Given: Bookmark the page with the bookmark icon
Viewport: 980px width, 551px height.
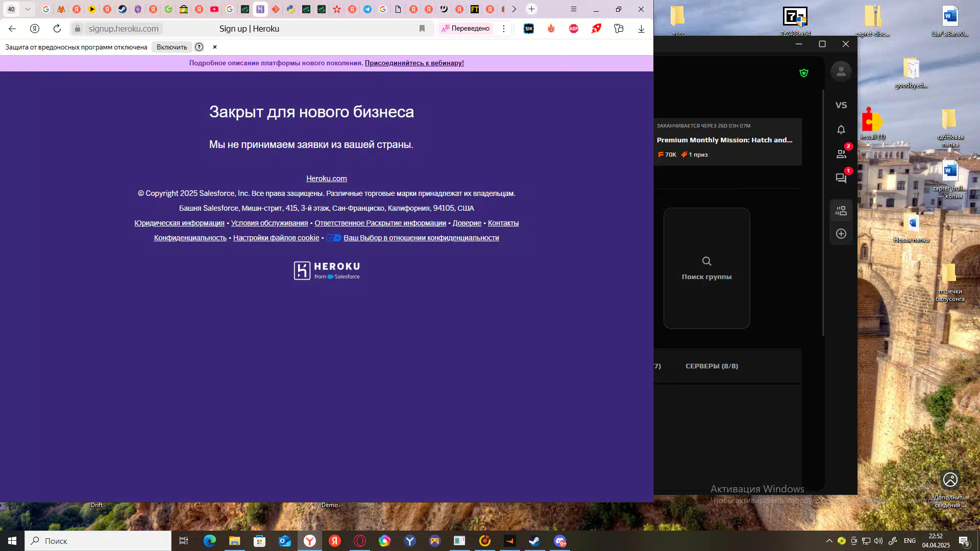Looking at the screenshot, I should tap(422, 29).
